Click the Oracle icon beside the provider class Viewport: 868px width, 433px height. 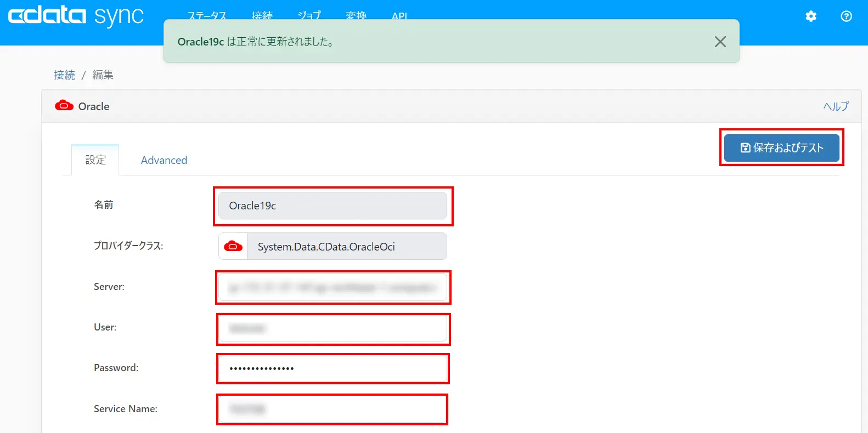(233, 247)
